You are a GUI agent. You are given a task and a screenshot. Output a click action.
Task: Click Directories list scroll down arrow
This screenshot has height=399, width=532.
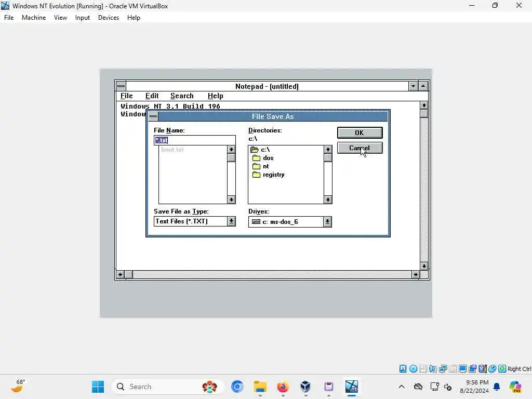(328, 200)
